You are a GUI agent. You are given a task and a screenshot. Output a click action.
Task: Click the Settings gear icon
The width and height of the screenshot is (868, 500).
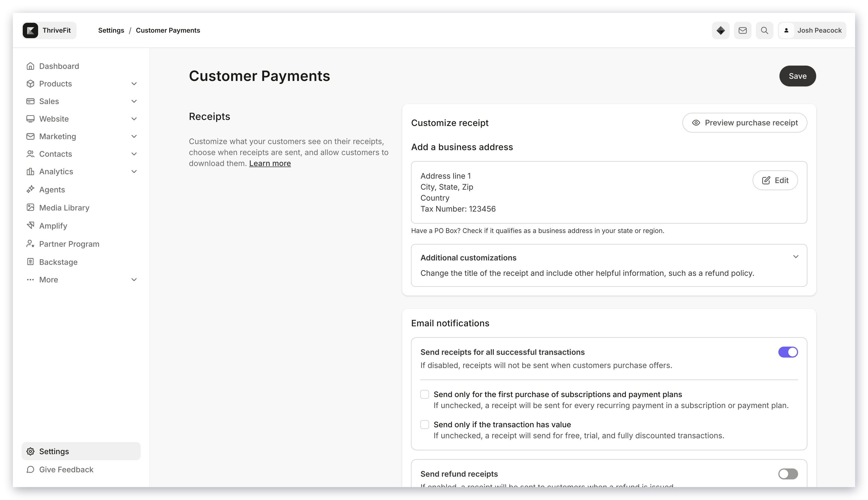tap(30, 451)
